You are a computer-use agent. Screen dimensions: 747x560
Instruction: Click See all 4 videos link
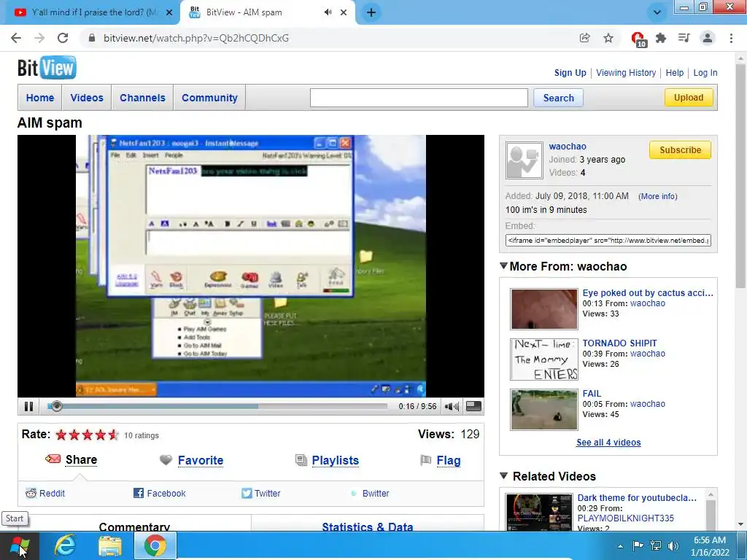(608, 443)
